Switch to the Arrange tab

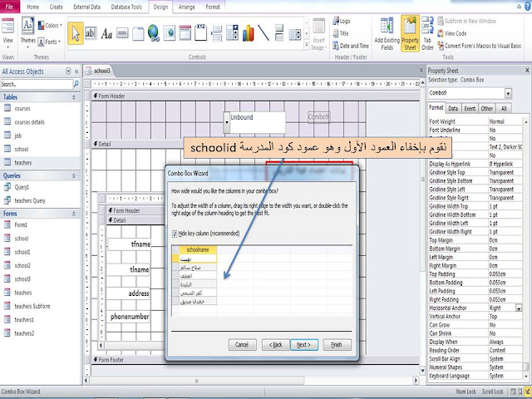186,7
